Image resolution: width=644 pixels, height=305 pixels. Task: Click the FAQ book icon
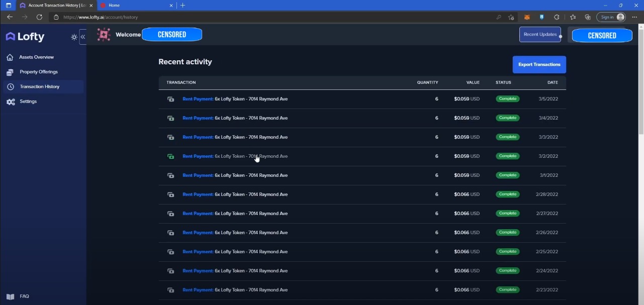point(11,297)
